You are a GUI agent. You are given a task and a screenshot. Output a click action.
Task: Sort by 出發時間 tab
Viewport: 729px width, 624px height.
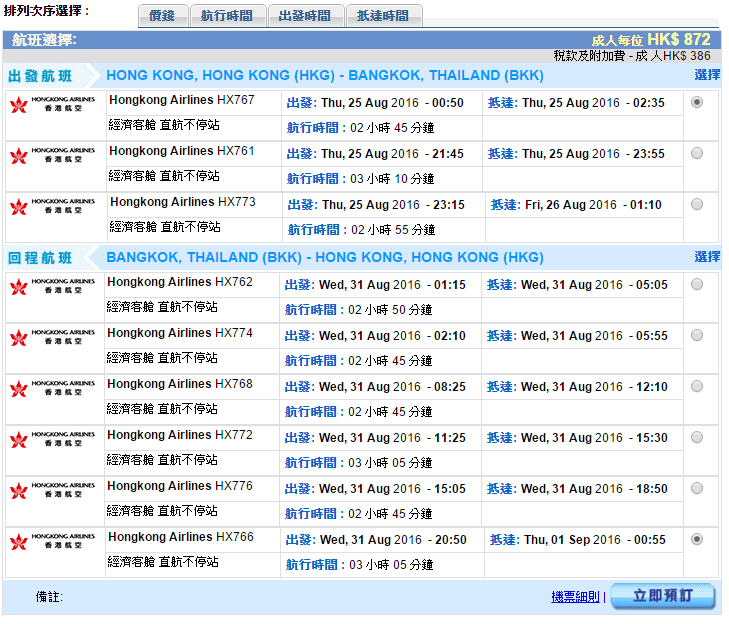(x=304, y=16)
